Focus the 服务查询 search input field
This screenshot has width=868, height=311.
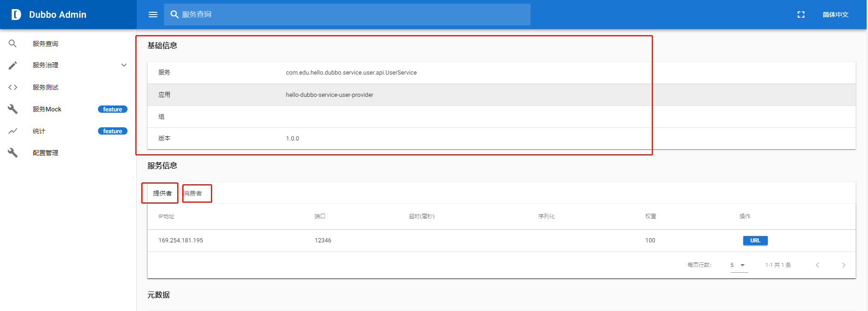point(347,15)
